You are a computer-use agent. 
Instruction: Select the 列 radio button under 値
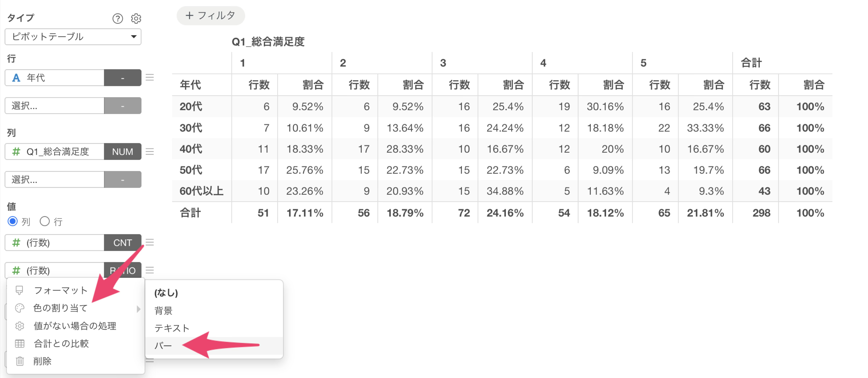(13, 221)
